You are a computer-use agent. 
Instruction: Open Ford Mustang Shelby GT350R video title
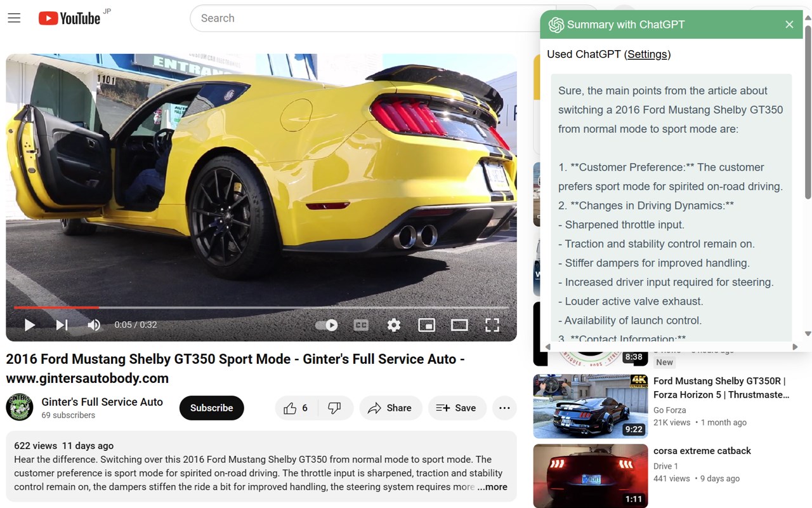click(721, 387)
